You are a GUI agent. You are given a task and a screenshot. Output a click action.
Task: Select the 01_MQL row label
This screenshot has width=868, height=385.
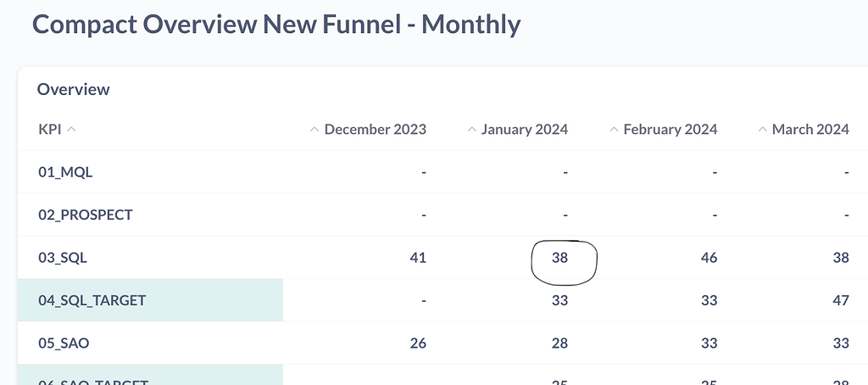tap(65, 172)
